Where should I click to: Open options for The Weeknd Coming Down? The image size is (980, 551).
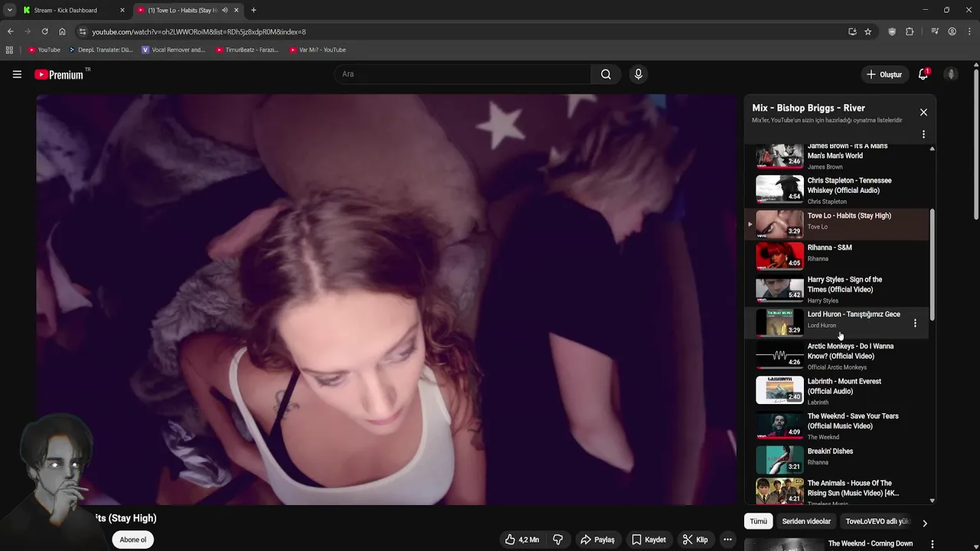pos(932,544)
